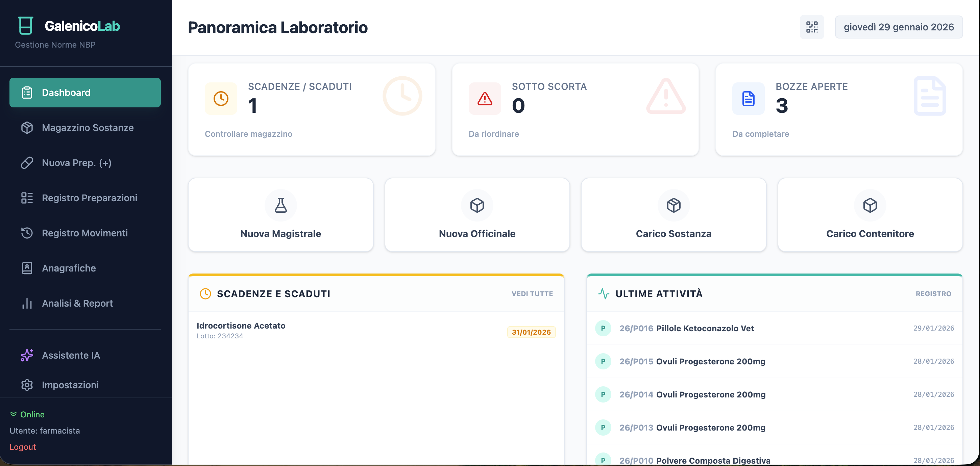This screenshot has height=466, width=980.
Task: Click the red warning icon in Sotto Scorta
Action: coord(484,99)
